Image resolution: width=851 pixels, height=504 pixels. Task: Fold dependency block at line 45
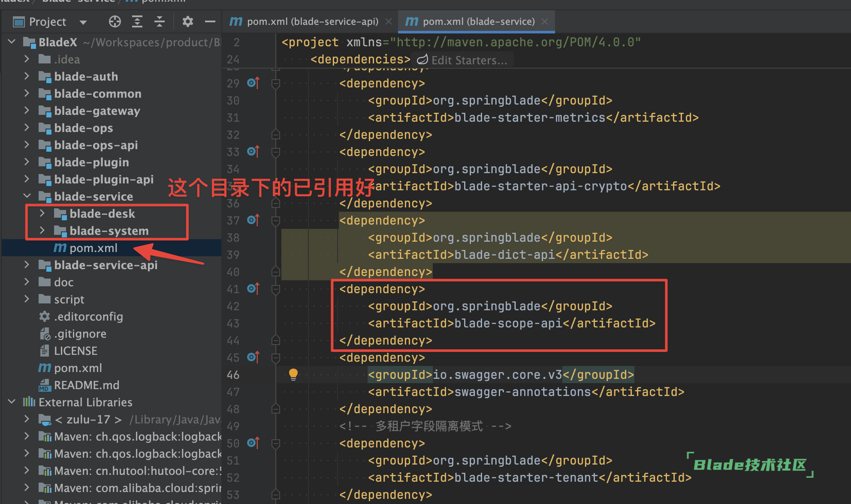pyautogui.click(x=276, y=358)
